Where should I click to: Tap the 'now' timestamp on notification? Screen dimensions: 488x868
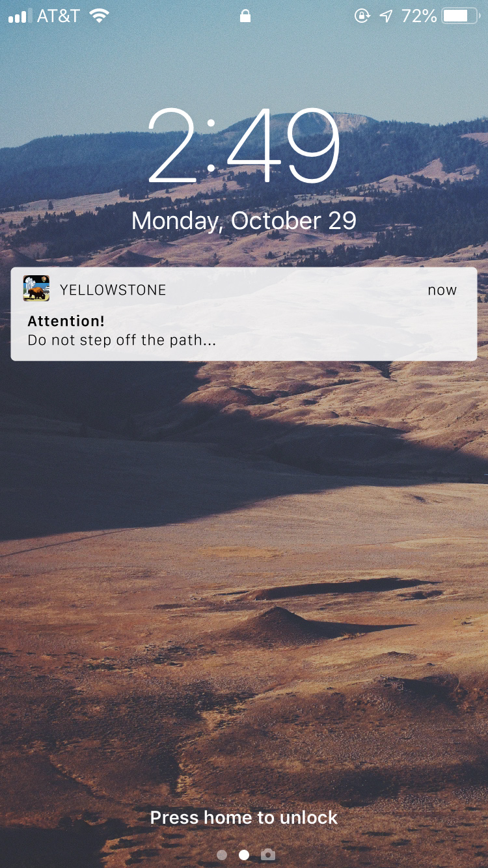click(442, 290)
